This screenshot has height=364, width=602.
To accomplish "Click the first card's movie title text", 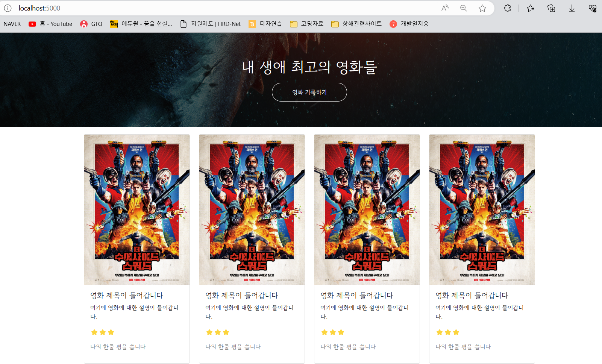I will [127, 296].
